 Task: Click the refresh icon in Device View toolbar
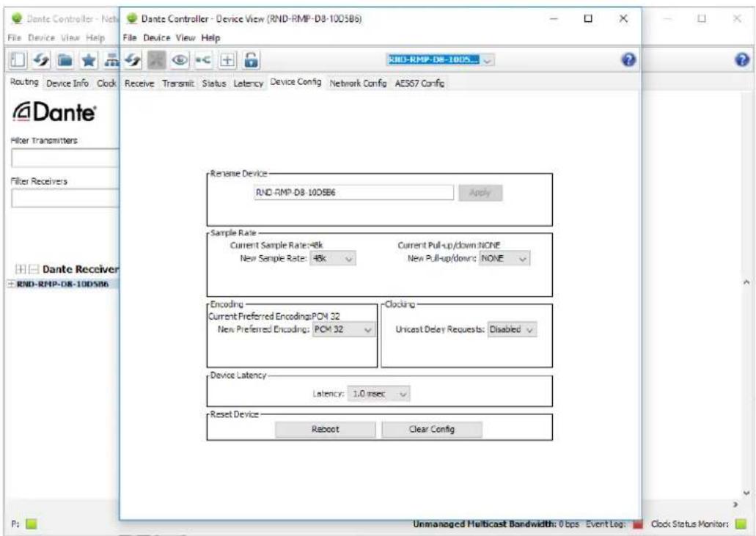tap(133, 60)
